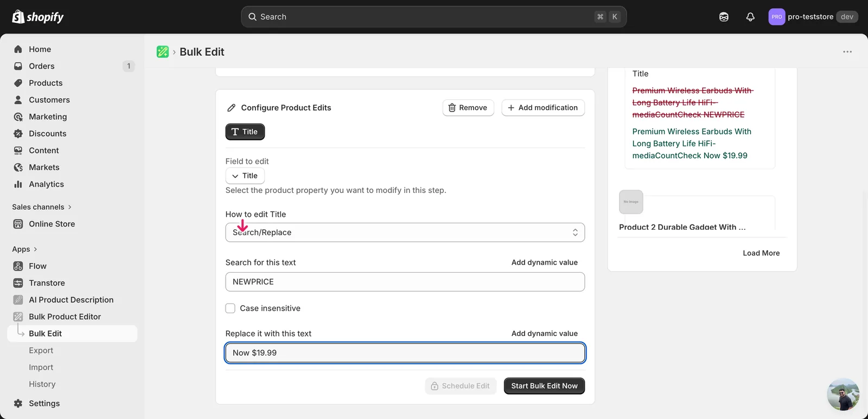
Task: Click the Markets globe icon
Action: [18, 167]
